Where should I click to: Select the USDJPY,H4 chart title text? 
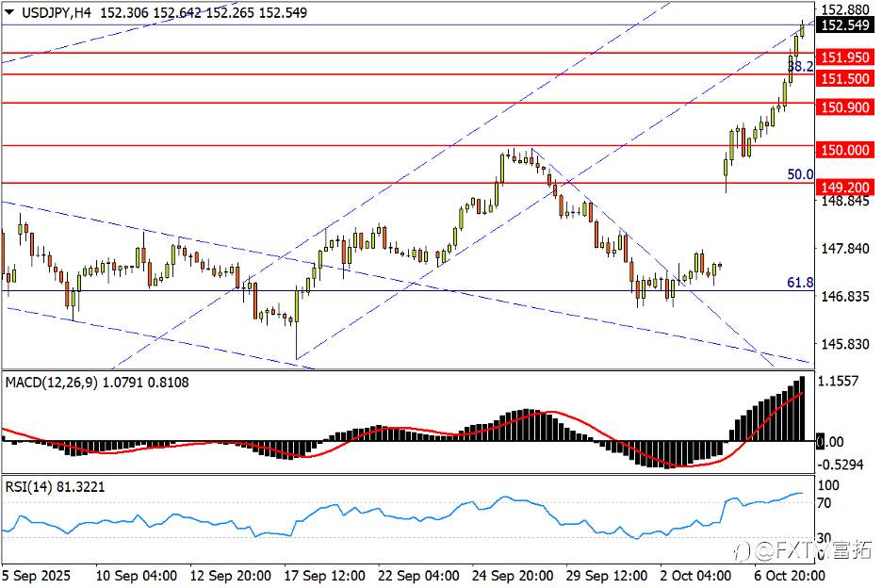pos(56,12)
